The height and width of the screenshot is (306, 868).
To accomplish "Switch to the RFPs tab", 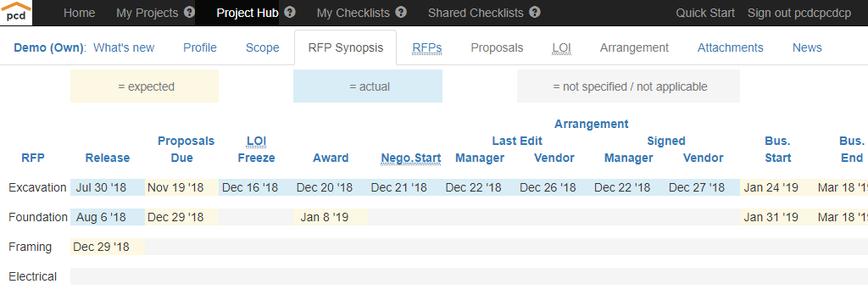I will (427, 47).
